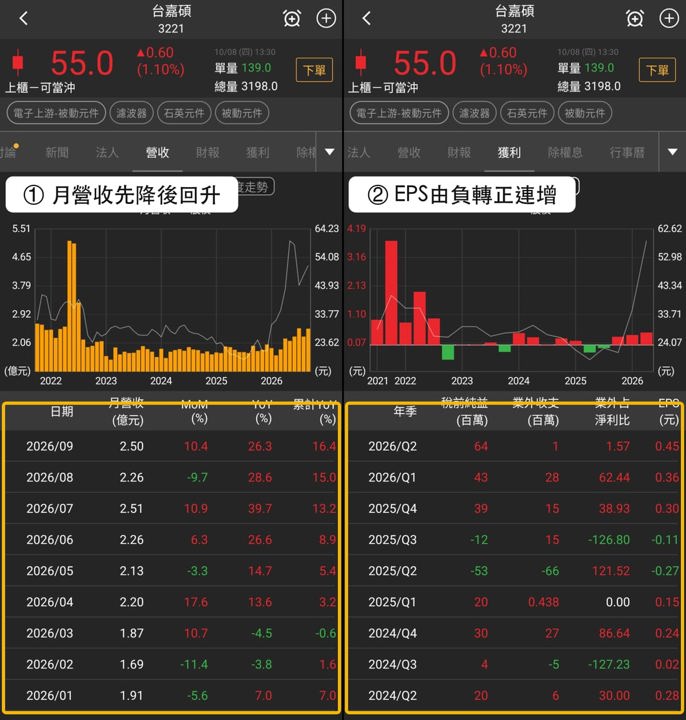Open price alert clock icon in right panel
This screenshot has height=720, width=686.
635,19
